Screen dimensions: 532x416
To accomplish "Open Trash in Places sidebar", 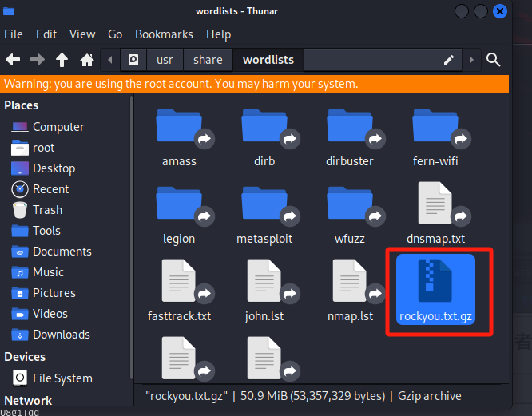I will (x=37, y=210).
